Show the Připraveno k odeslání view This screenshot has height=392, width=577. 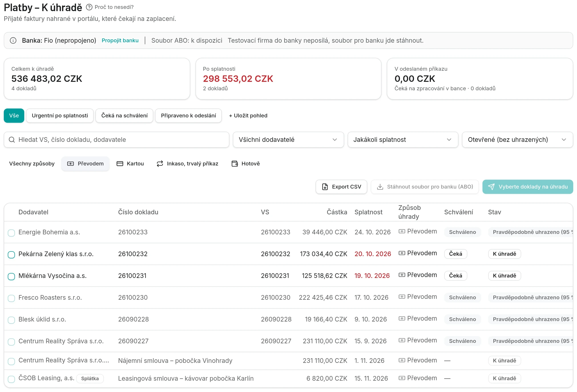[x=188, y=116]
